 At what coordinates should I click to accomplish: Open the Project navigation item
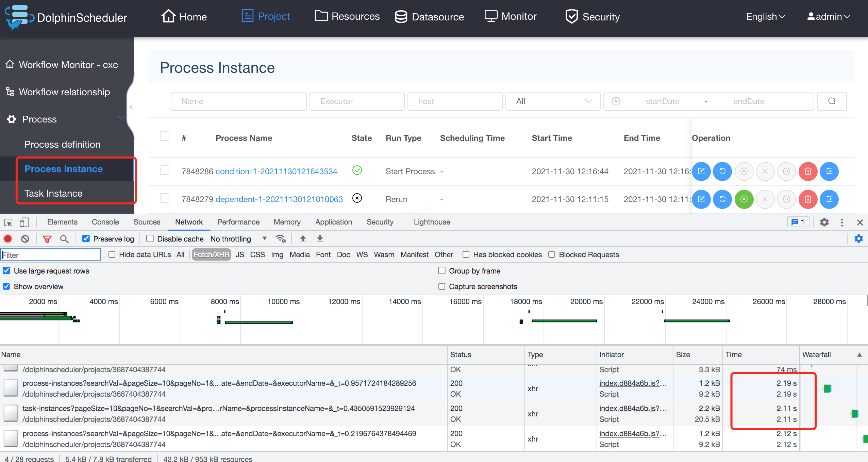point(266,16)
